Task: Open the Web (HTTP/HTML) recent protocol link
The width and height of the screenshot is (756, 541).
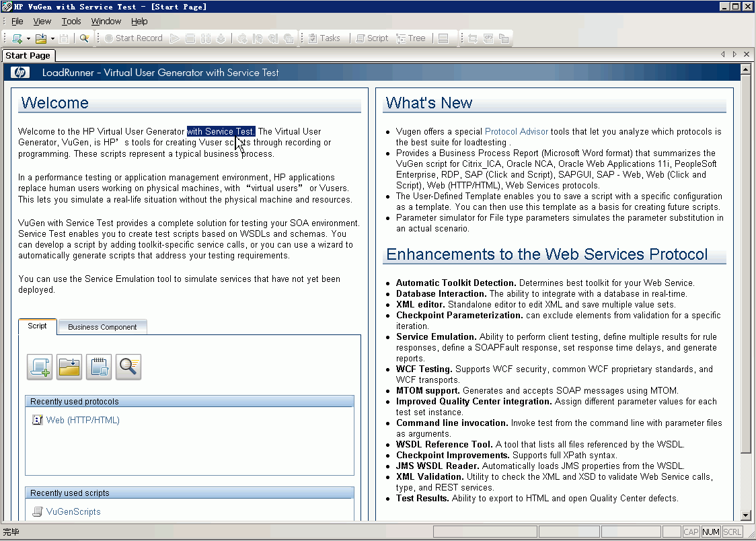Action: coord(83,421)
